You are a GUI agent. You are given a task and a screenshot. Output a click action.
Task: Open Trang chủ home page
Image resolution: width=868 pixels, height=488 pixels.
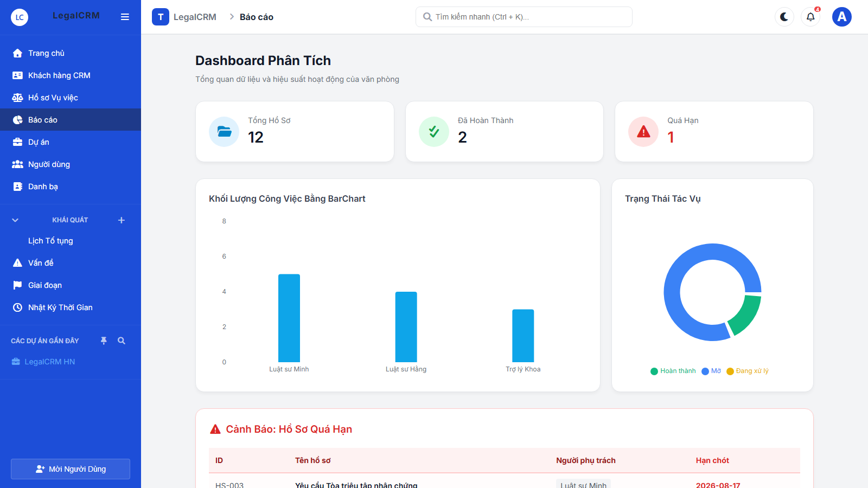click(71, 53)
